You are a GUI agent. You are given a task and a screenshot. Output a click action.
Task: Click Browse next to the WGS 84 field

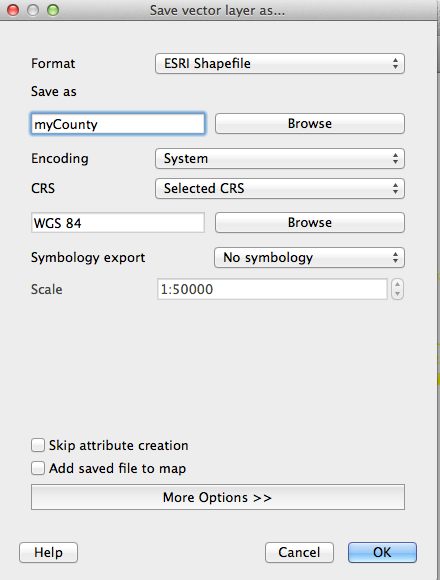tap(310, 222)
